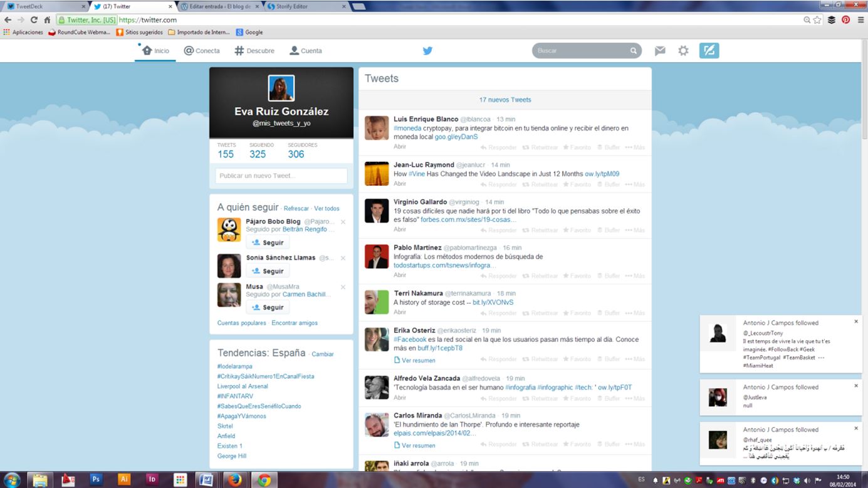This screenshot has height=488, width=868.
Task: Open the settings gear menu
Action: point(683,51)
